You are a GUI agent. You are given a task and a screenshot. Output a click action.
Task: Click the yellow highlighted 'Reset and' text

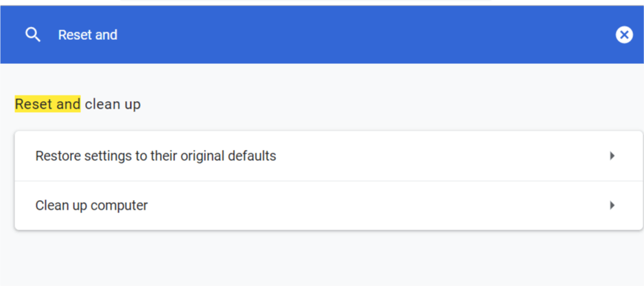point(47,104)
